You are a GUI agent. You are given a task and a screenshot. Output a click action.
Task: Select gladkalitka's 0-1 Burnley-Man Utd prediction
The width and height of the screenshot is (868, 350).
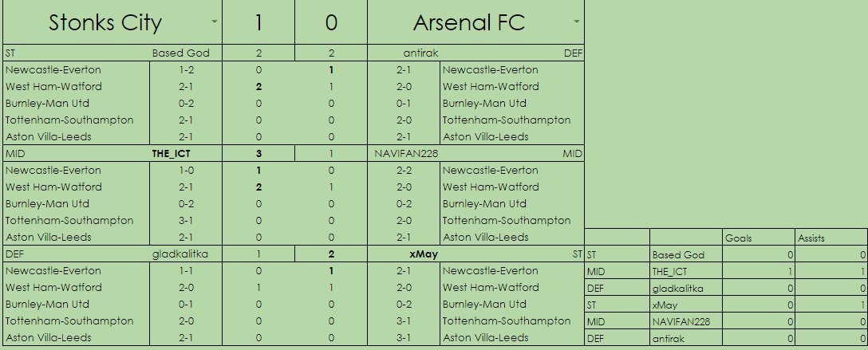185,305
